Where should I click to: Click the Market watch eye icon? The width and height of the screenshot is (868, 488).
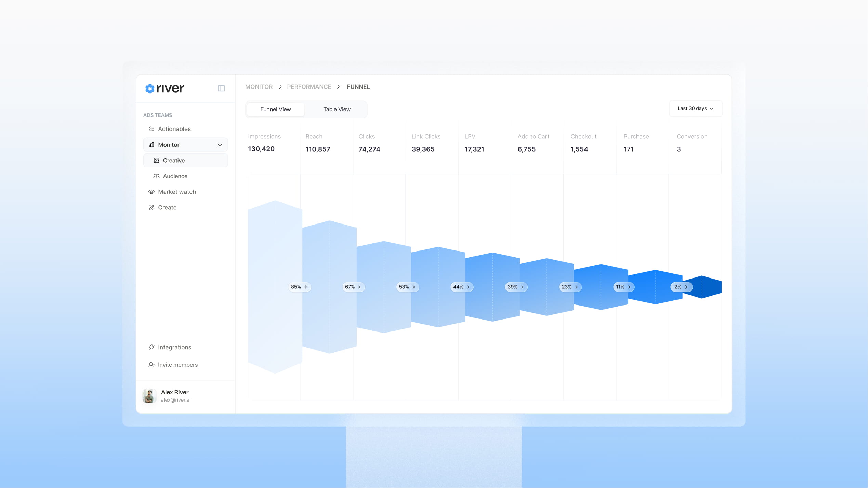(x=152, y=192)
